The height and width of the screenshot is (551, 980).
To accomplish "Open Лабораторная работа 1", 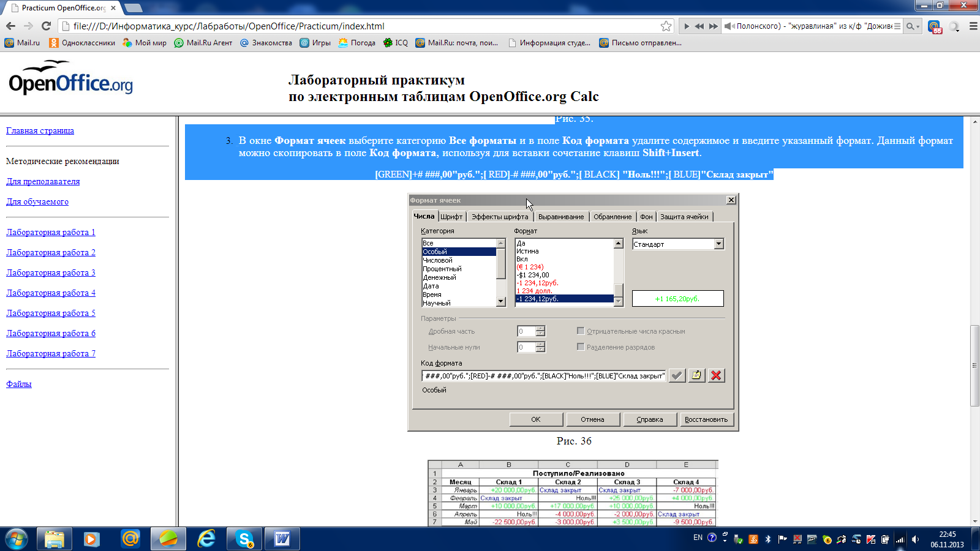I will (51, 232).
